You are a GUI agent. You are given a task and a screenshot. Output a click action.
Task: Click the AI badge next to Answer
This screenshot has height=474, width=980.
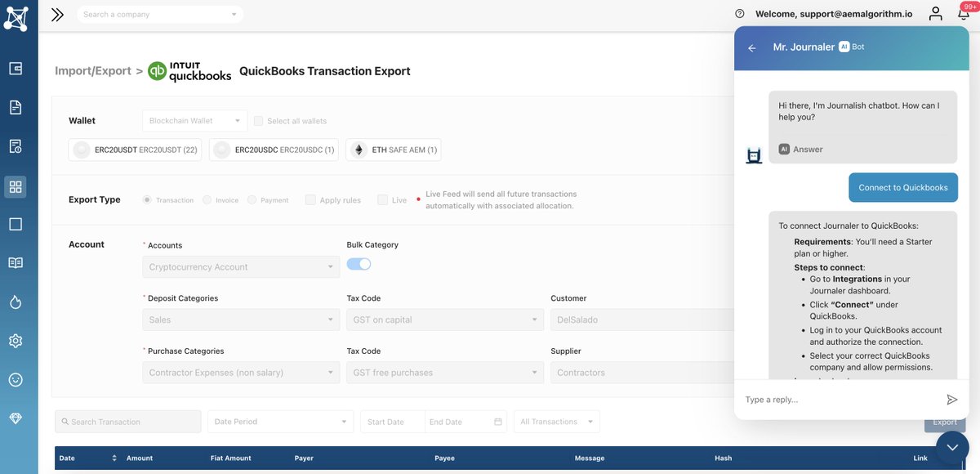pos(784,150)
